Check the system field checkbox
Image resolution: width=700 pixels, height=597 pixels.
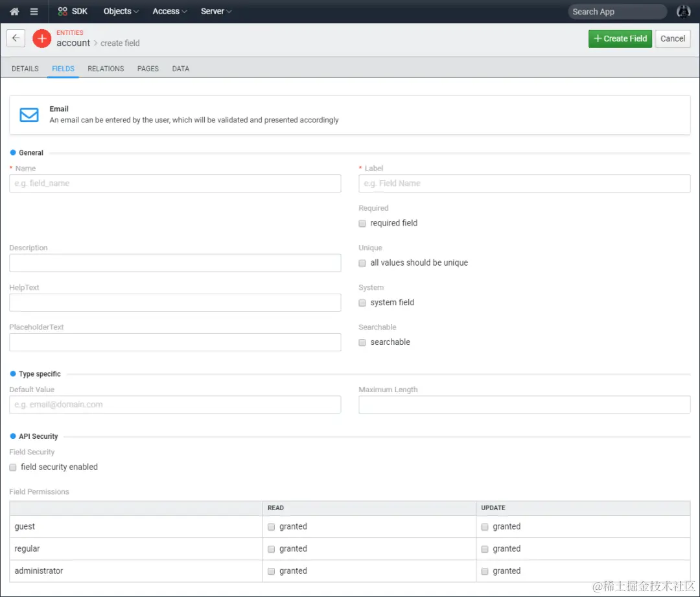tap(362, 303)
